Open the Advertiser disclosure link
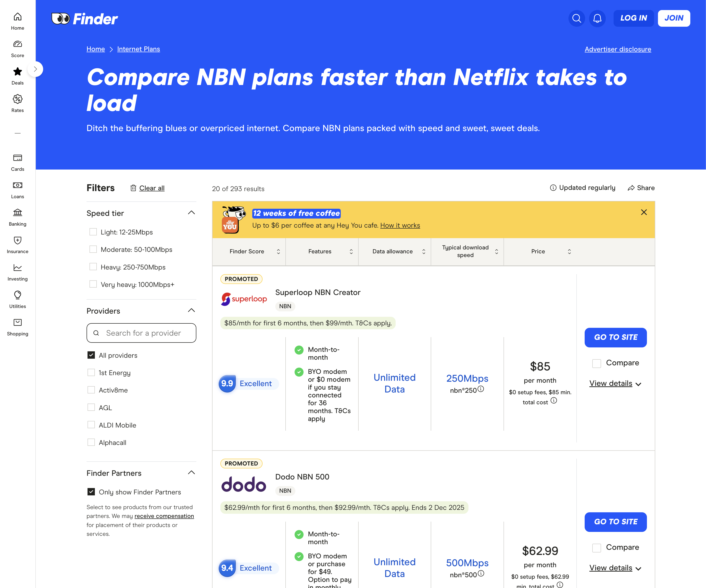This screenshot has height=588, width=706. tap(618, 49)
